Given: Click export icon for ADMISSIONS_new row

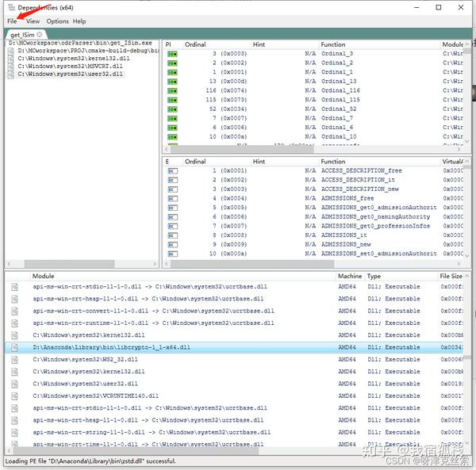Looking at the screenshot, I should click(x=172, y=245).
